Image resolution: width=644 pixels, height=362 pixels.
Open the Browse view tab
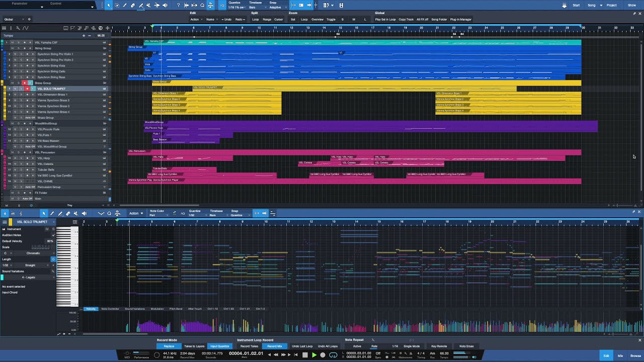coord(635,356)
